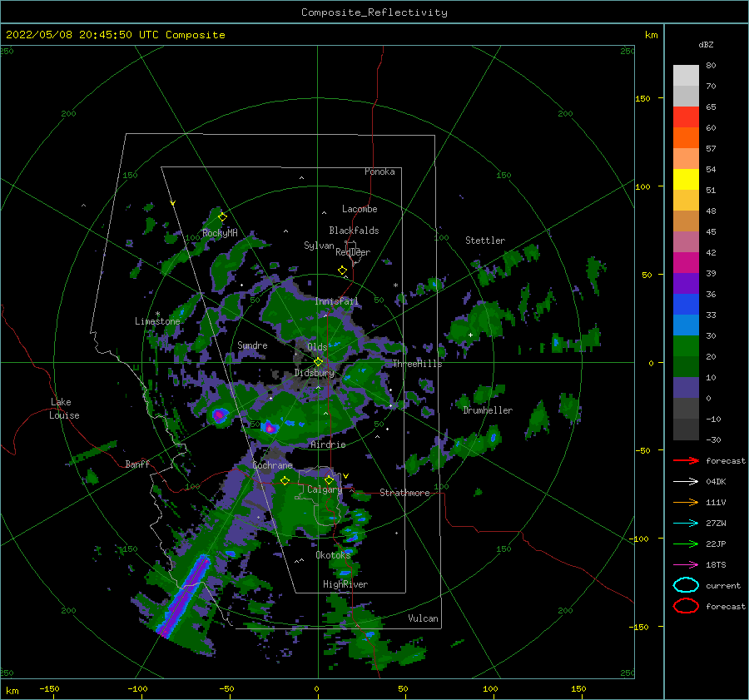Click the red forecast arrow legend icon
The width and height of the screenshot is (749, 700).
coord(686,460)
